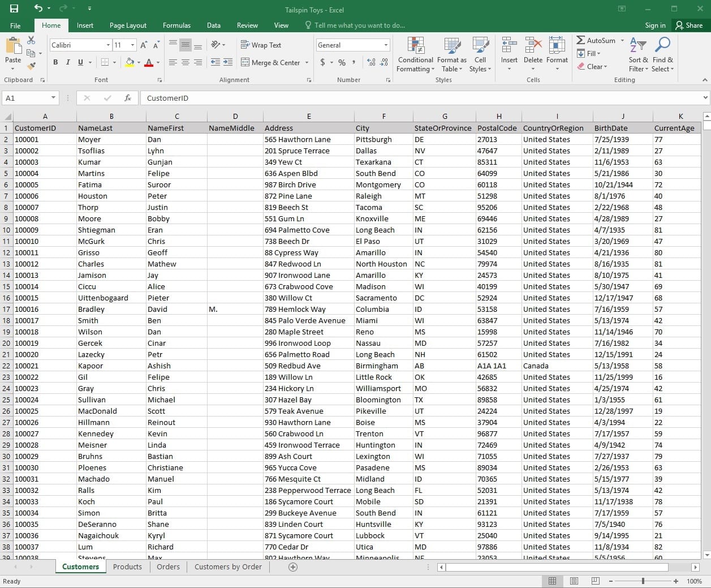Open the Page Layout ribbon tab
This screenshot has height=588, width=711.
click(128, 25)
